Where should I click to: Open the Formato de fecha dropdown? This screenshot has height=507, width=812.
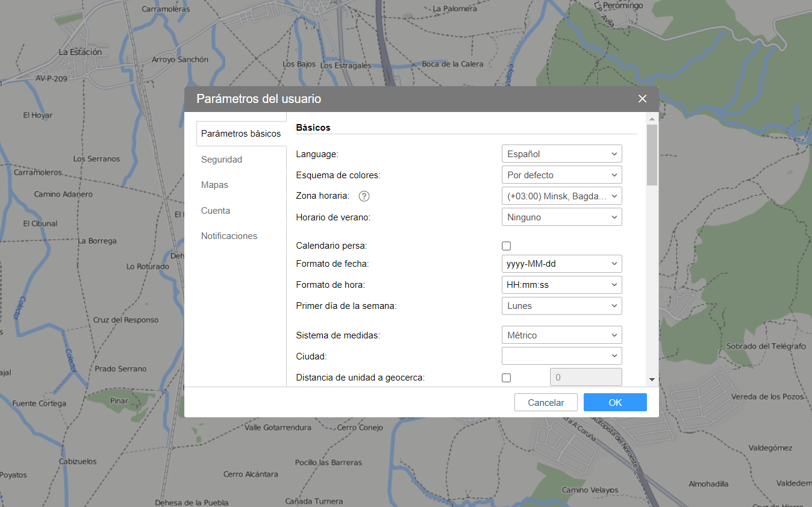click(561, 264)
